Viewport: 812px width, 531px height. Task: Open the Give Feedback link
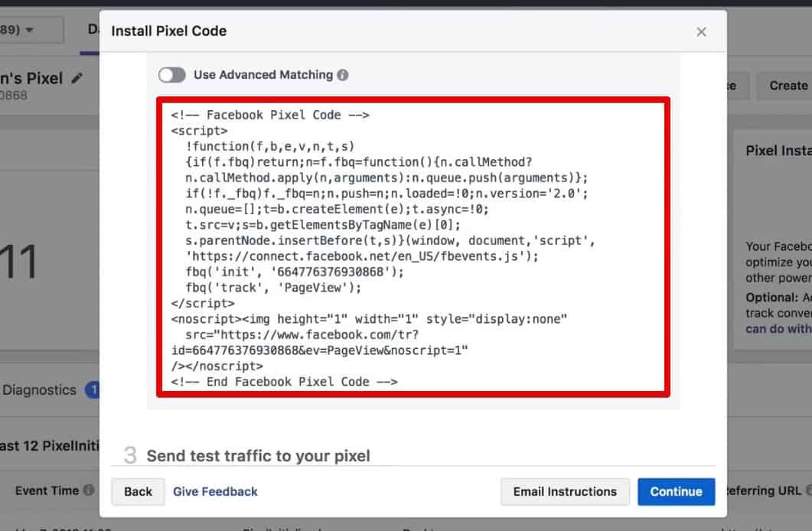click(215, 492)
